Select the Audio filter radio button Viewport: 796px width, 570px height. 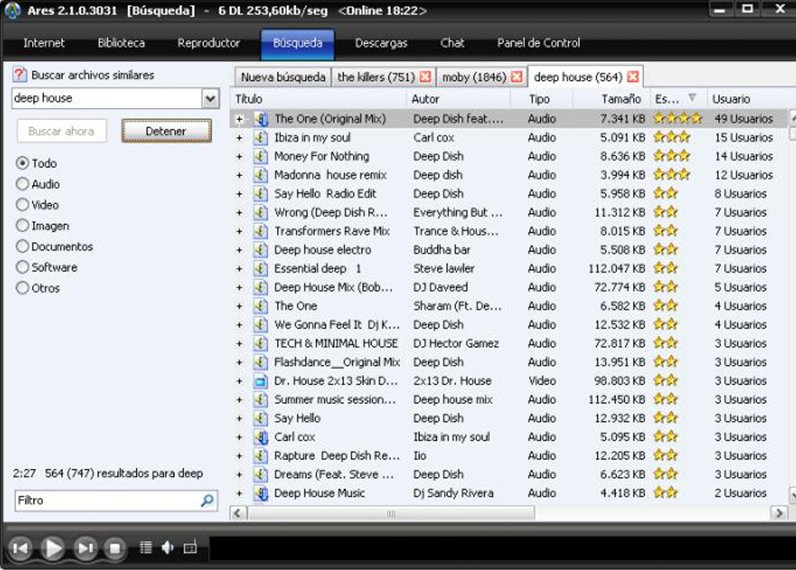click(x=22, y=184)
